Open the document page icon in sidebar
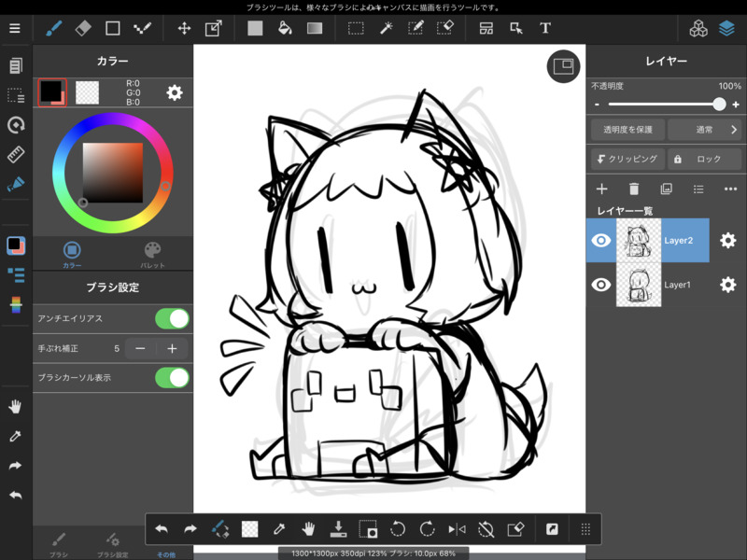This screenshot has height=560, width=747. coord(16,65)
